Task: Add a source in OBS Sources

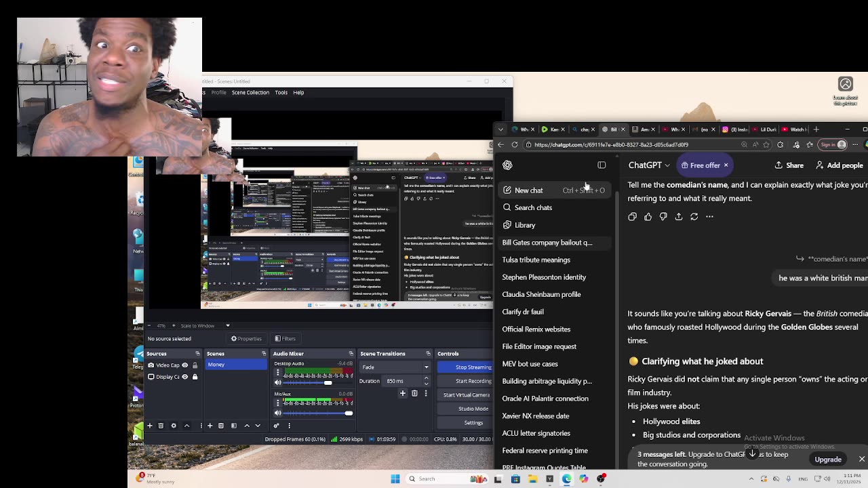Action: pos(150,426)
